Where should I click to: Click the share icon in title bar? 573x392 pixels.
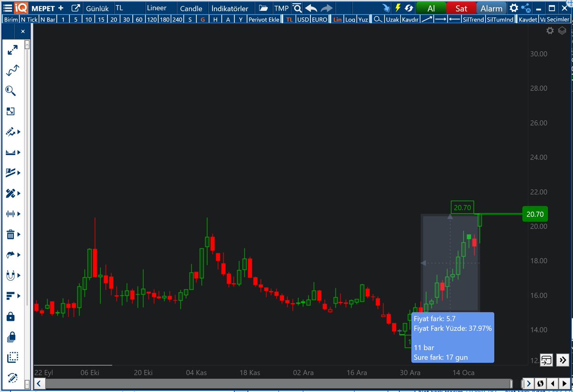(526, 8)
